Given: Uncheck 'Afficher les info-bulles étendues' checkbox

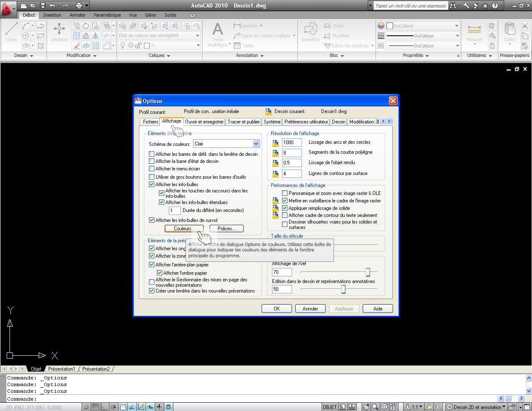Looking at the screenshot, I should point(162,202).
